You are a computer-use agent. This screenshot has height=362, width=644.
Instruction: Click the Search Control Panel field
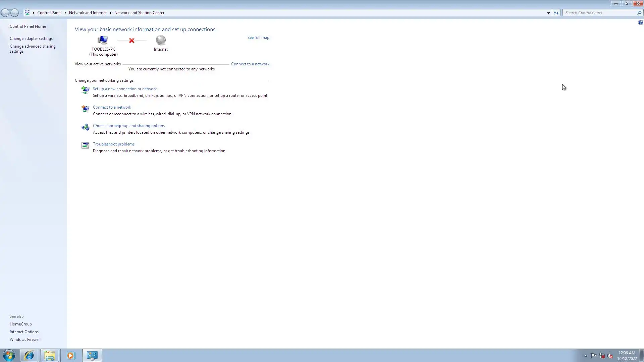[x=600, y=13]
